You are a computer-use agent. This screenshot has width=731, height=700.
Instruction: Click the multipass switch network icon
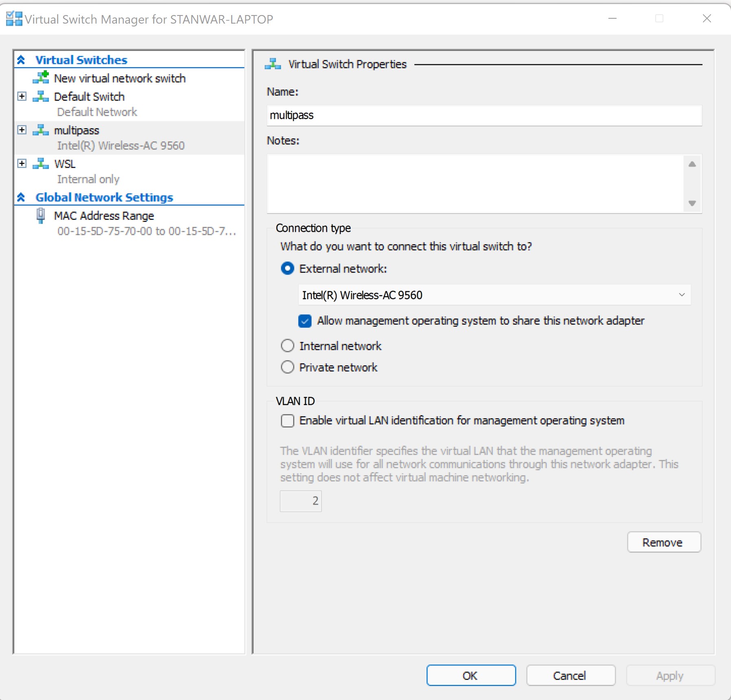pos(41,130)
